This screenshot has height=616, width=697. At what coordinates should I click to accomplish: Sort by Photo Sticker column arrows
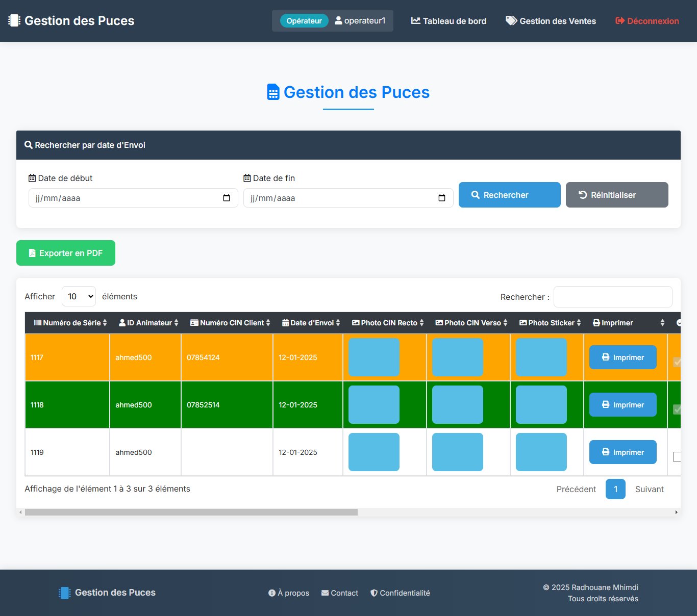[579, 323]
